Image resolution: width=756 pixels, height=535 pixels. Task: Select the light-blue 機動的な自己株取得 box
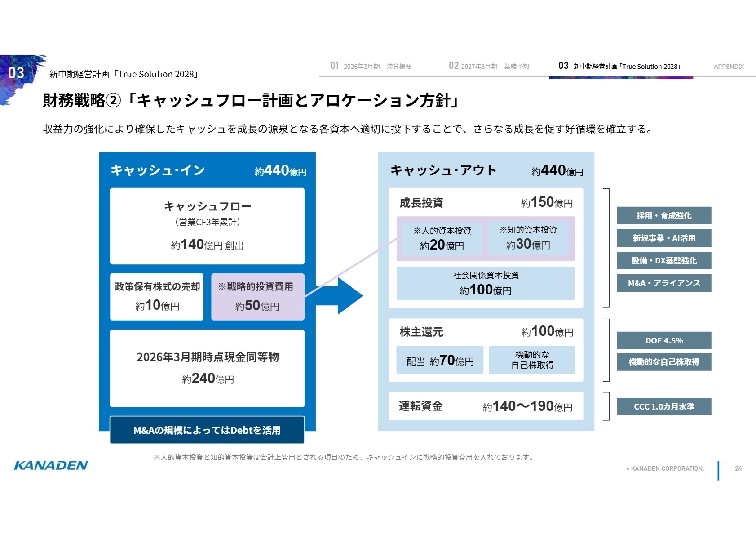tap(532, 360)
